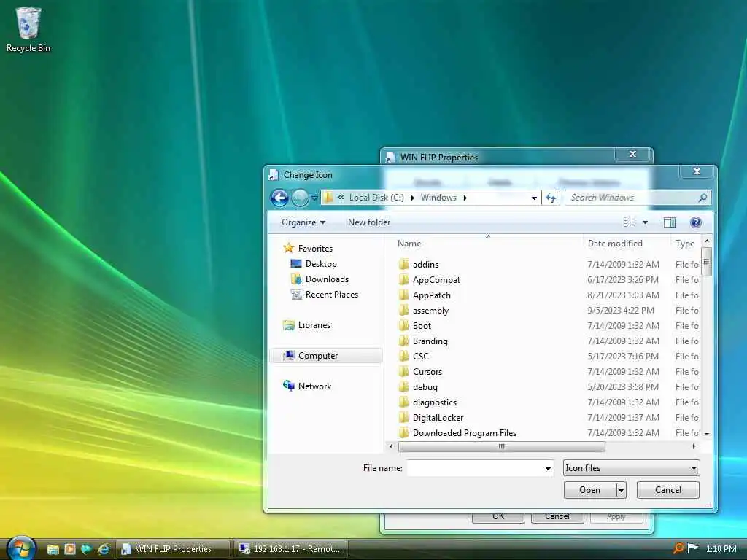Close the WIN FLIP Properties window
This screenshot has height=560, width=747.
tap(632, 154)
